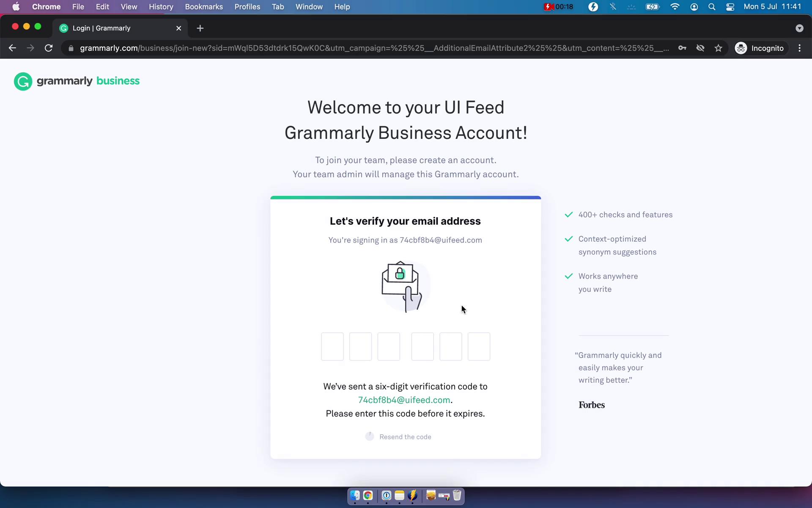
Task: Click the third-party cookies blocked eye icon
Action: pos(700,48)
